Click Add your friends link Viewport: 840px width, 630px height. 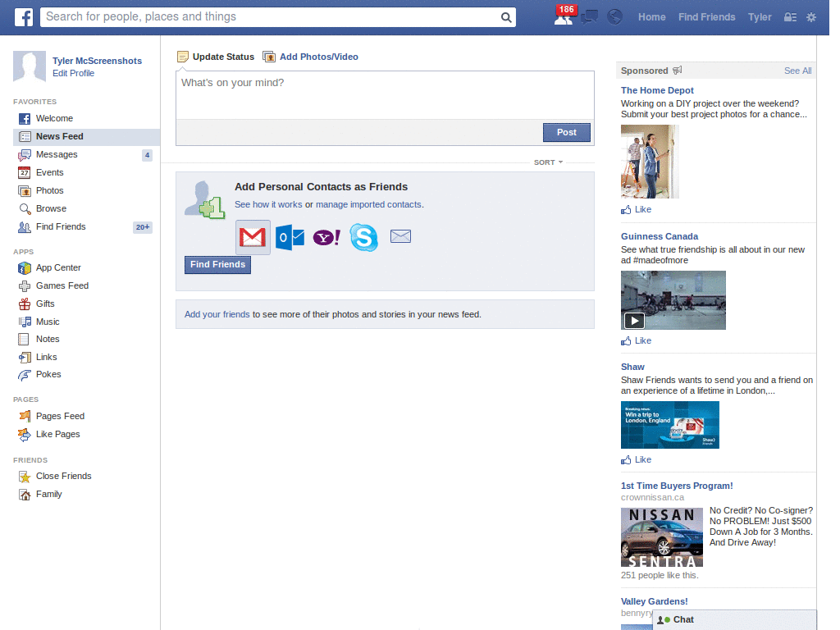217,314
